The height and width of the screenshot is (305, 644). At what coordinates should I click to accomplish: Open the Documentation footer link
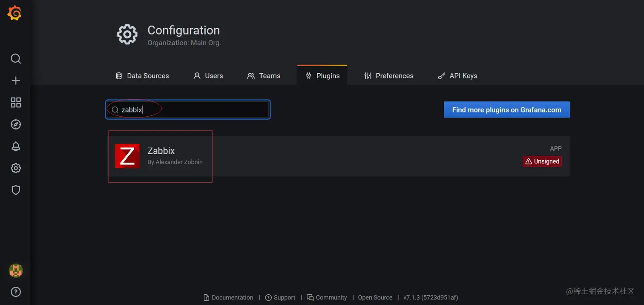coord(233,297)
